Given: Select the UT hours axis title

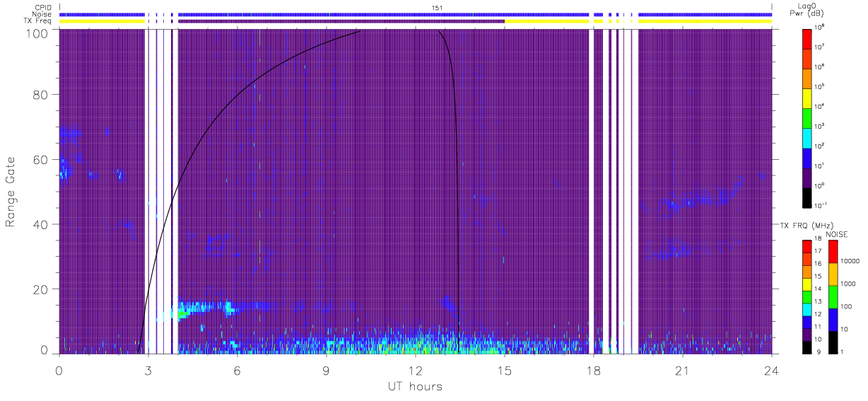Looking at the screenshot, I should tap(415, 386).
